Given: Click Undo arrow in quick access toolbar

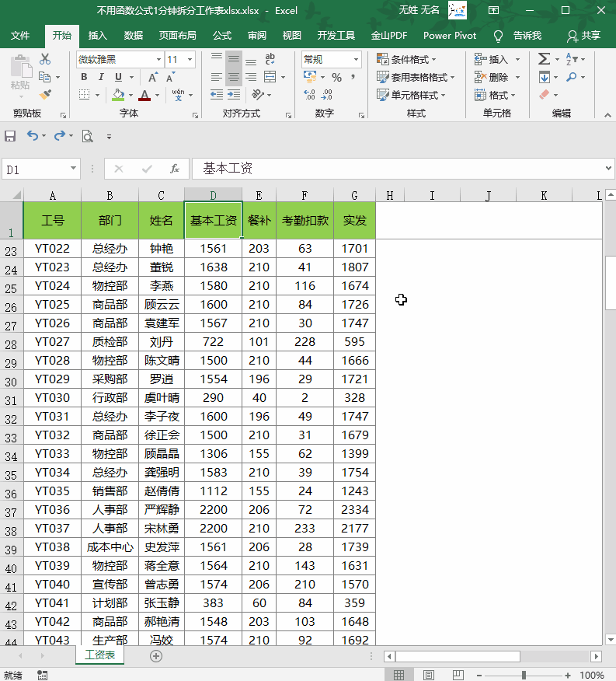Looking at the screenshot, I should pyautogui.click(x=33, y=136).
